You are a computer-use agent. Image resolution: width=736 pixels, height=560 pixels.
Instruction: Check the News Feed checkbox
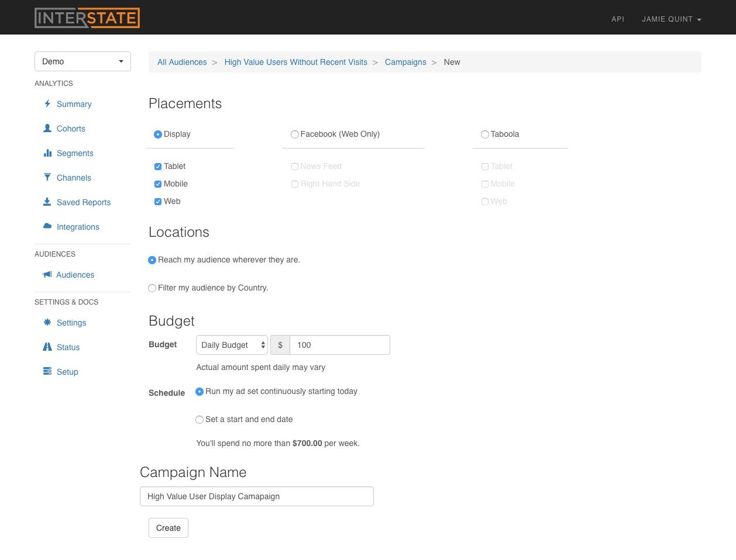(295, 167)
